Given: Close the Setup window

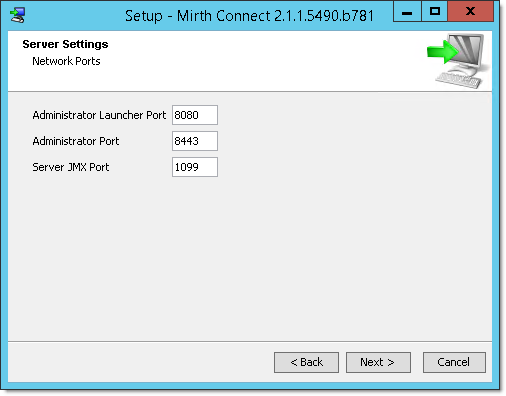Looking at the screenshot, I should pos(470,12).
